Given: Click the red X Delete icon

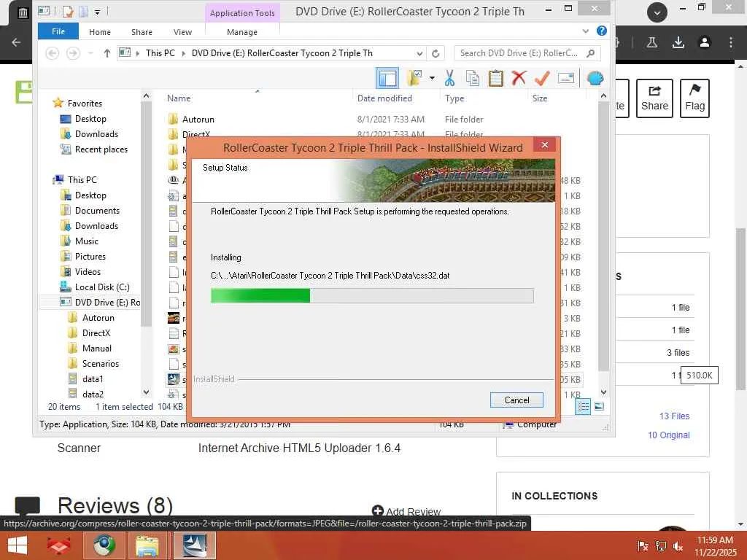Looking at the screenshot, I should click(519, 77).
